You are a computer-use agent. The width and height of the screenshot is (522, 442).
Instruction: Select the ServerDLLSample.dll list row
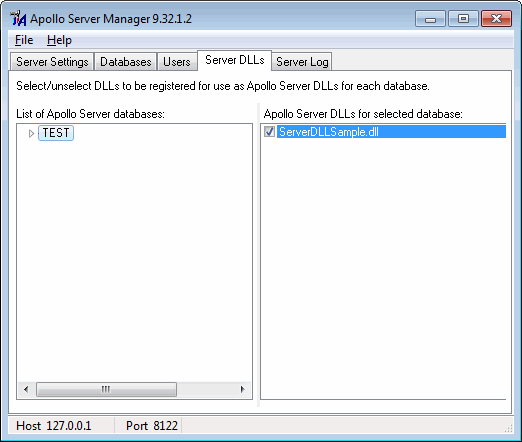click(391, 132)
